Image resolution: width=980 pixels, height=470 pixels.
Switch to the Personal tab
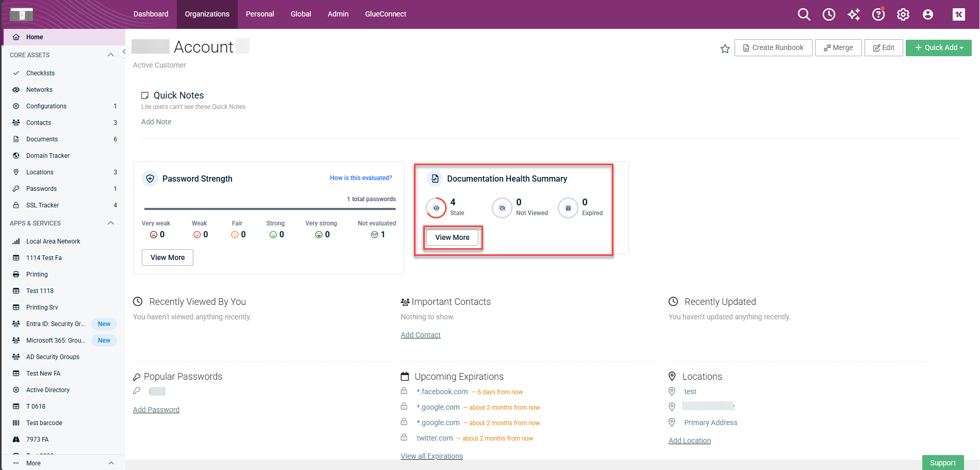coord(259,14)
